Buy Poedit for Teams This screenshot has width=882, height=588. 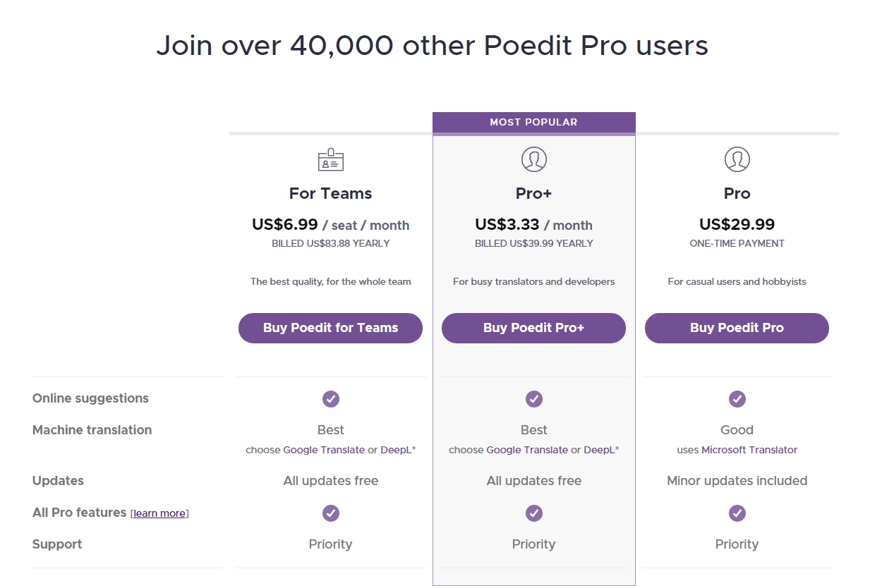pyautogui.click(x=330, y=328)
